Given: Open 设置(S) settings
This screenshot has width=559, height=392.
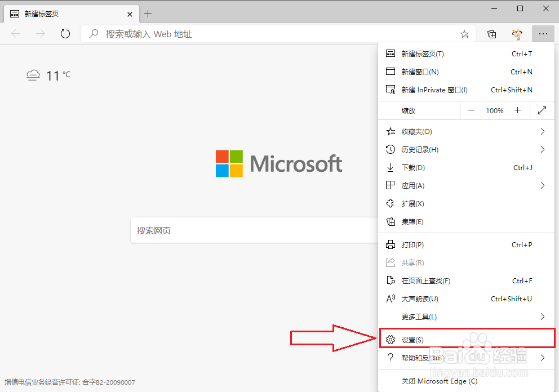Looking at the screenshot, I should pyautogui.click(x=466, y=340).
